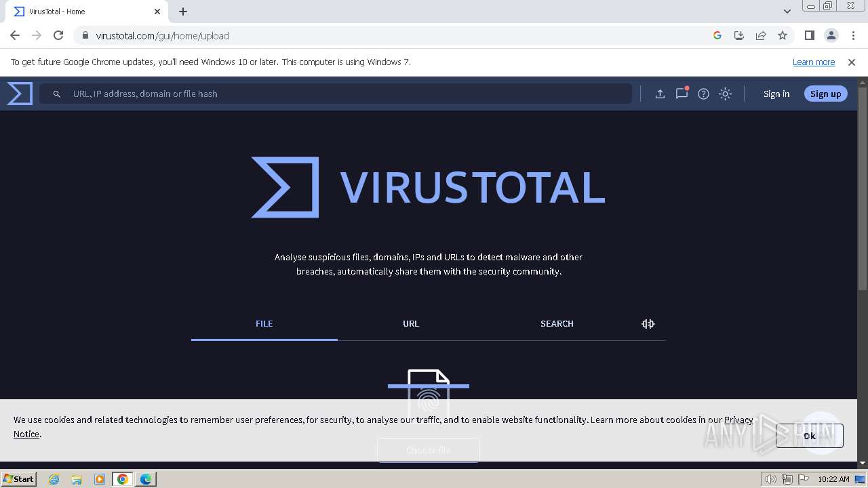Click the Sign up button
The height and width of the screenshot is (488, 868).
(x=825, y=94)
